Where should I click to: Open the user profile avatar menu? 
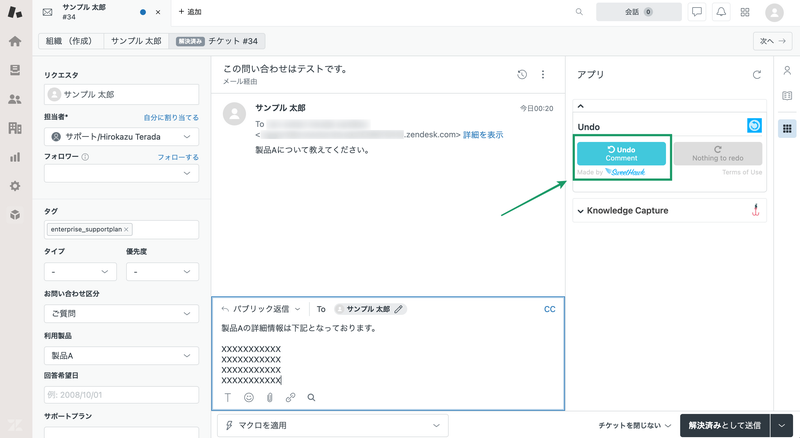point(774,12)
